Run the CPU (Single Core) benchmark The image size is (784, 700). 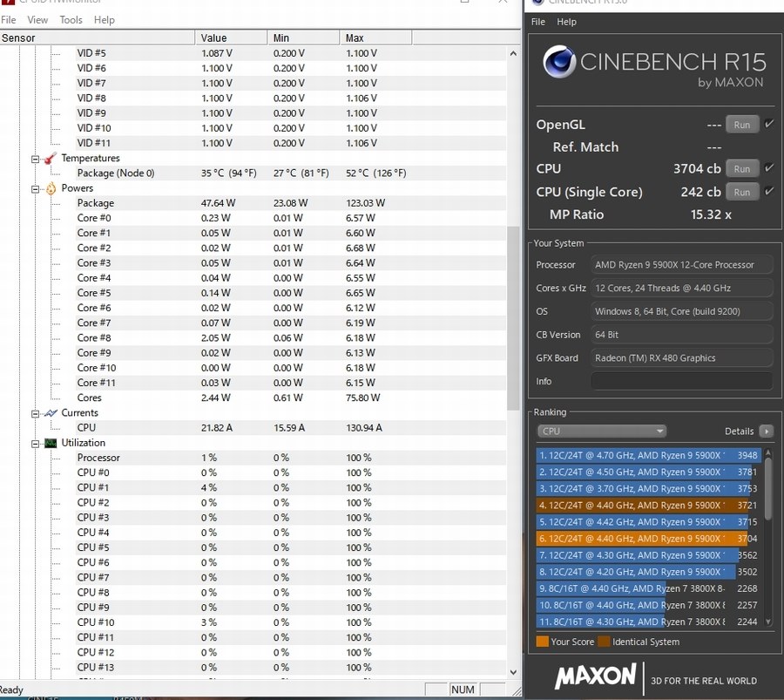click(x=741, y=192)
